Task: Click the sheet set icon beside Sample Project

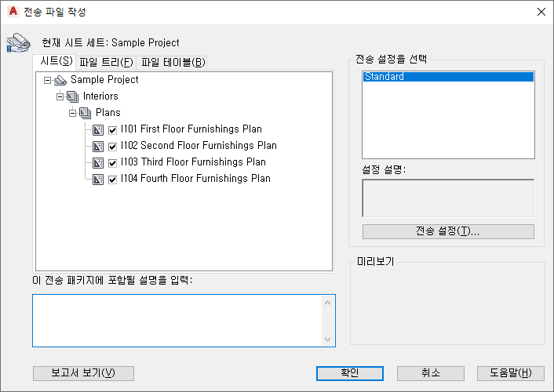Action: tap(60, 80)
